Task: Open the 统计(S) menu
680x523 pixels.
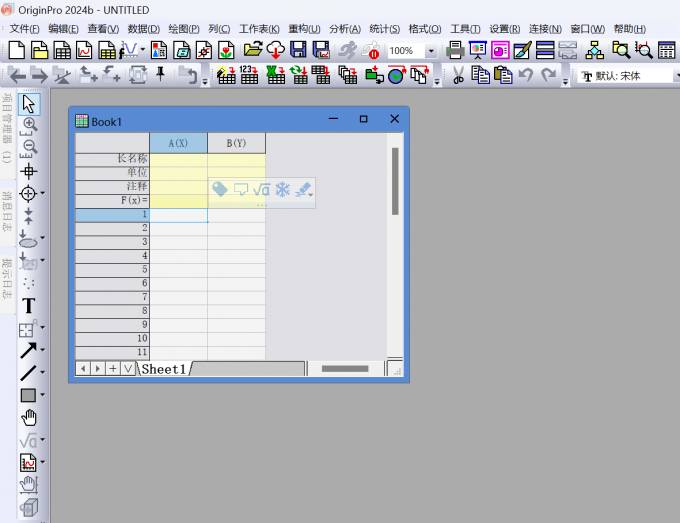Action: [385, 29]
